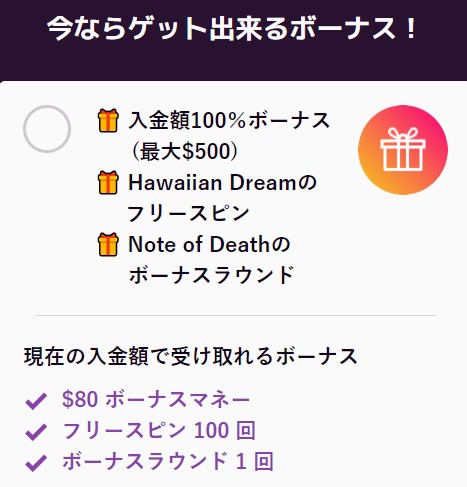467x487 pixels.
Task: Open the Hawaiian Dreamの label
Action: click(x=222, y=182)
